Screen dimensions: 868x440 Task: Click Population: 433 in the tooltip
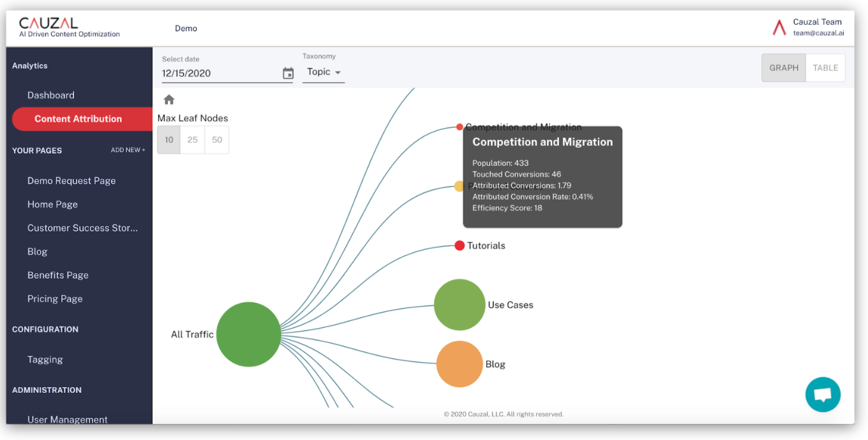point(500,163)
